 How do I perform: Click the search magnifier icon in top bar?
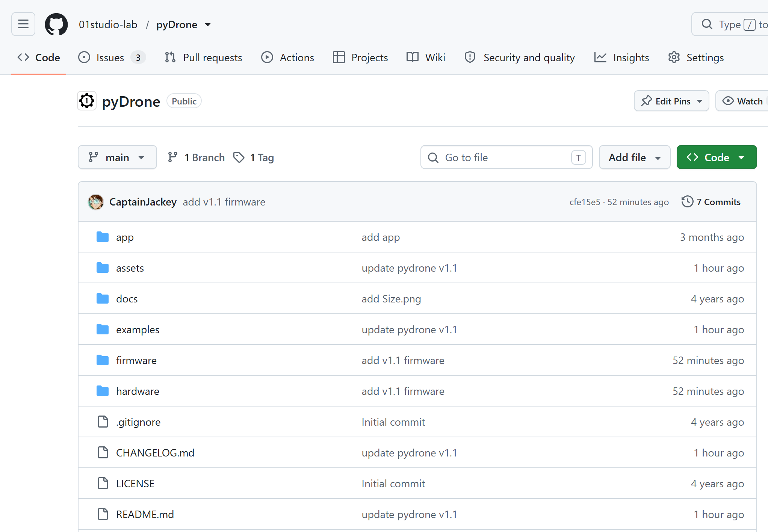click(x=707, y=24)
